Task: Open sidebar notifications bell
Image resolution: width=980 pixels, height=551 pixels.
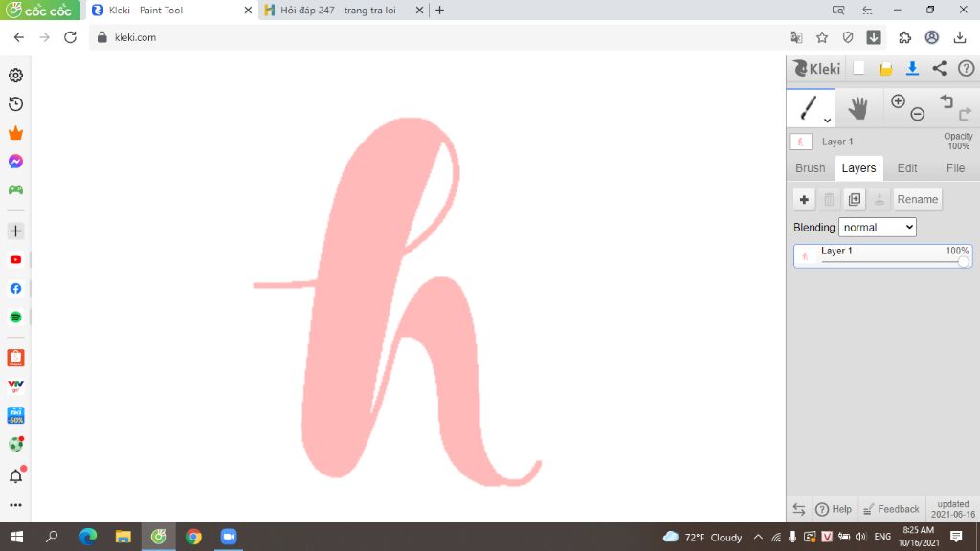Action: tap(15, 475)
